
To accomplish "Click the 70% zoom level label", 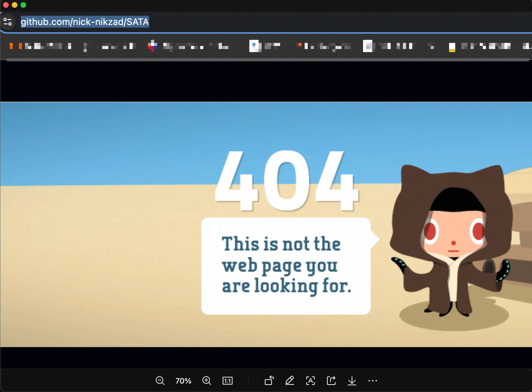I will coord(183,381).
